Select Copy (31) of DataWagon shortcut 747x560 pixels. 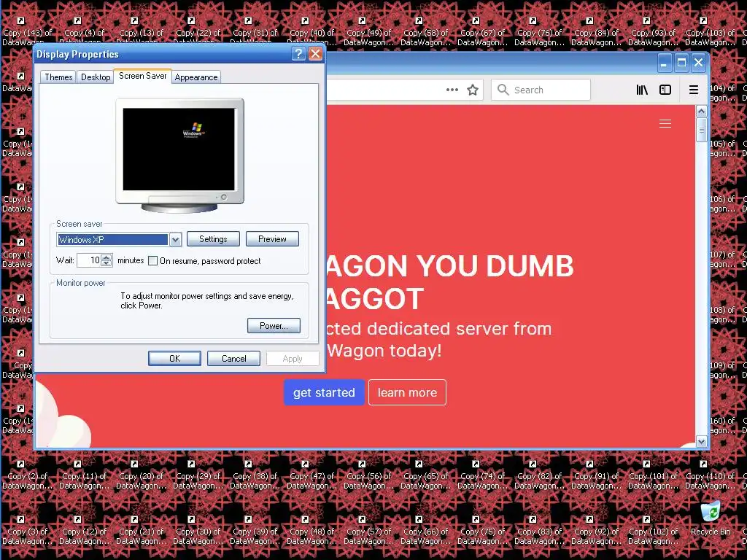(255, 31)
